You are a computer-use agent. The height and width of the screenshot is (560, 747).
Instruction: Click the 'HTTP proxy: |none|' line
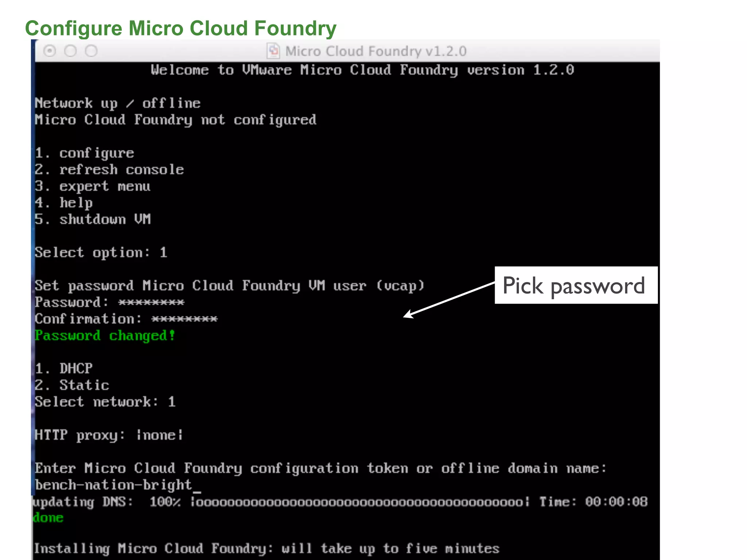pos(109,435)
